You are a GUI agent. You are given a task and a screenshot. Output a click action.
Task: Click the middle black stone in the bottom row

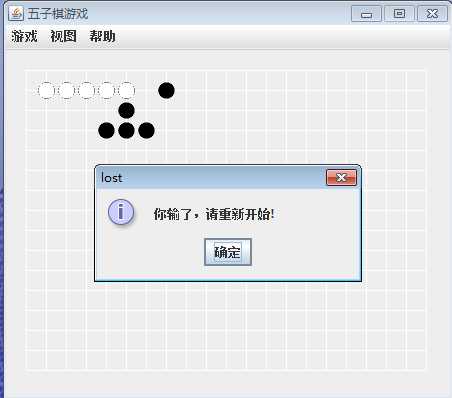click(126, 130)
